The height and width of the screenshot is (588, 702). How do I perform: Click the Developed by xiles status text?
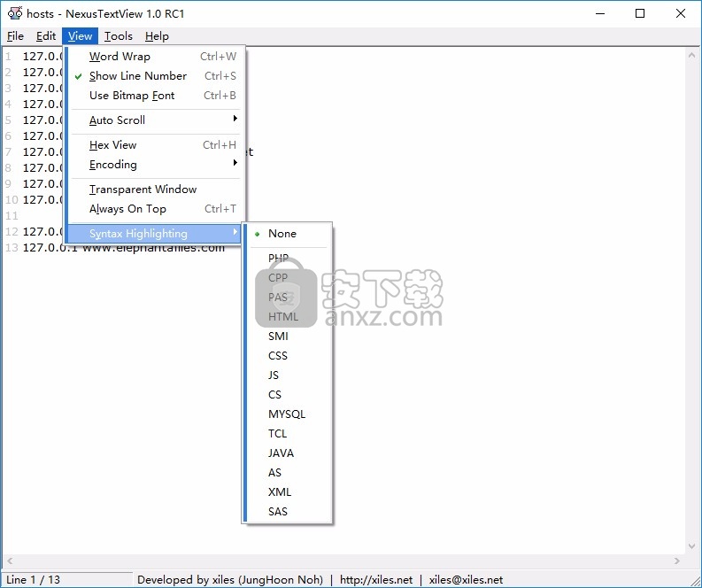pyautogui.click(x=230, y=580)
